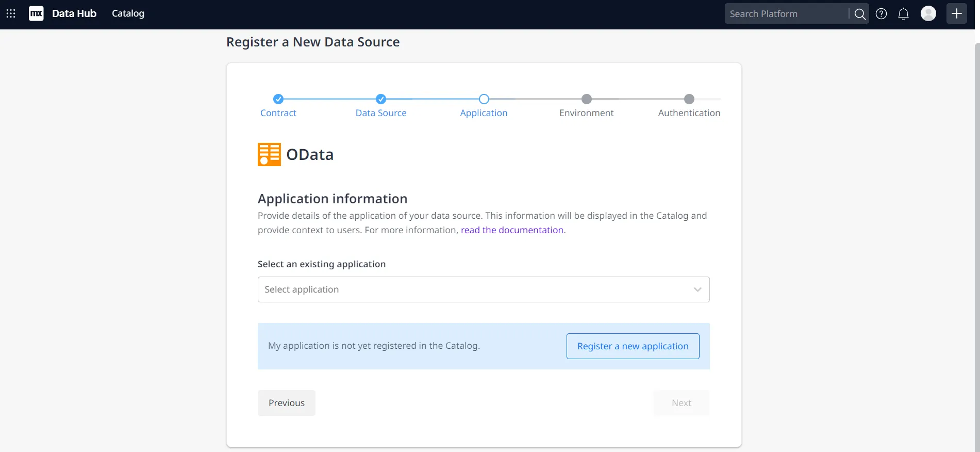Open the notifications bell
Viewport: 980px width, 452px height.
coord(903,14)
